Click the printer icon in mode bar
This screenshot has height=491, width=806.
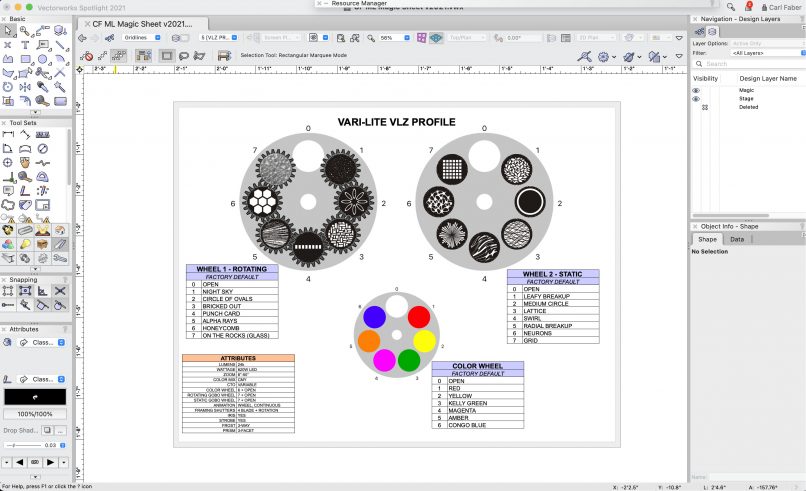[225, 55]
